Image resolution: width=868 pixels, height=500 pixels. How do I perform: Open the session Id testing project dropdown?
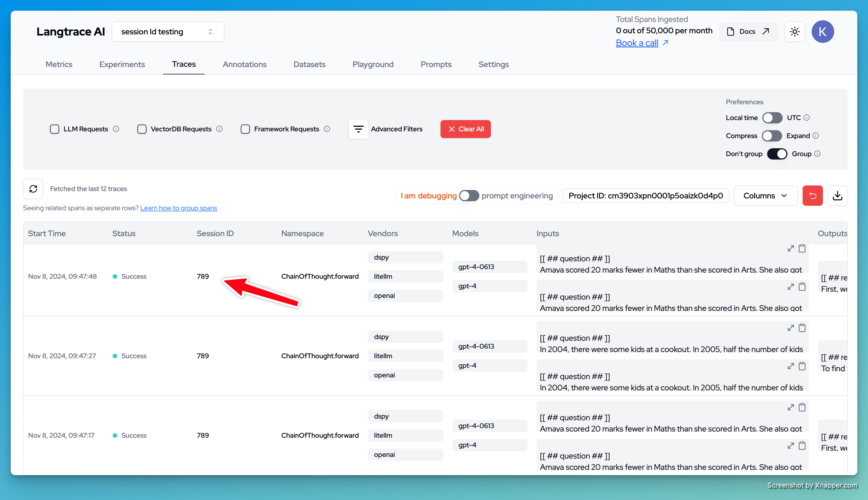click(x=168, y=32)
